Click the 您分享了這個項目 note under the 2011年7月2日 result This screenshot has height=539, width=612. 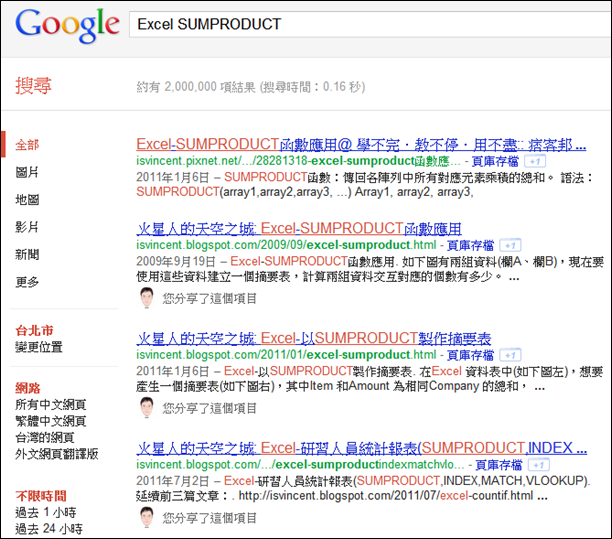pos(210,518)
